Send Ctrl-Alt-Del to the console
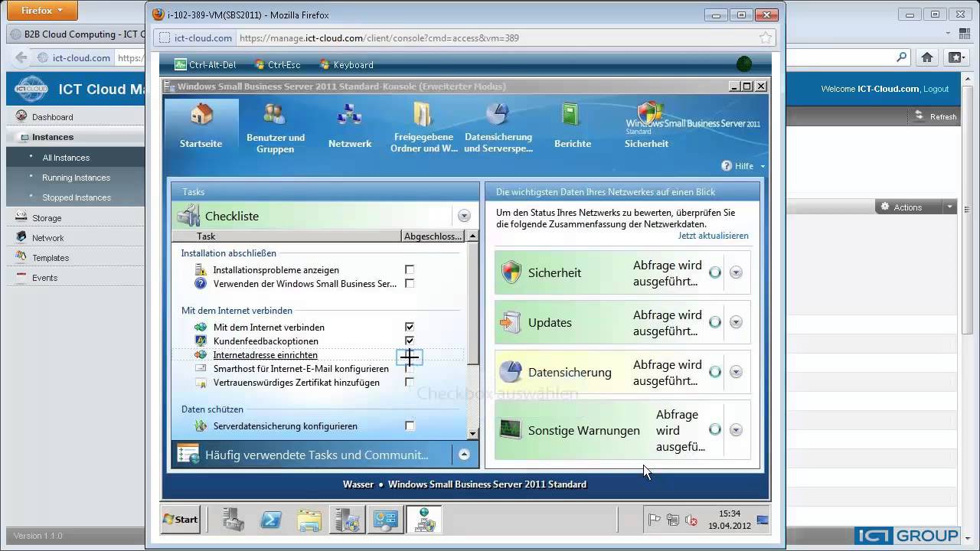 coord(205,65)
